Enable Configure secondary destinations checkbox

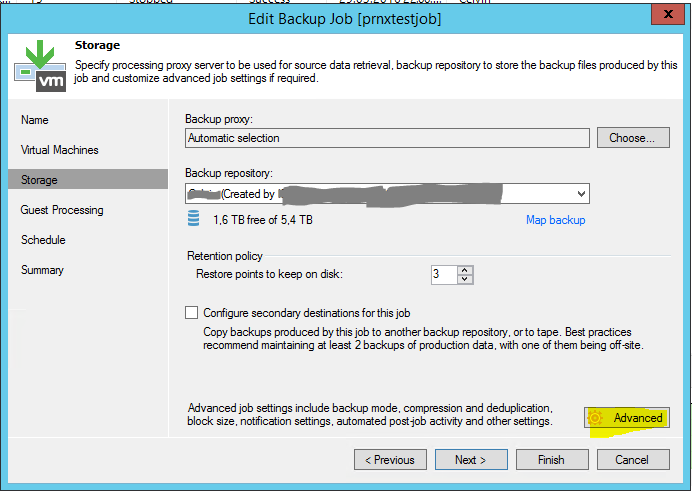[192, 313]
